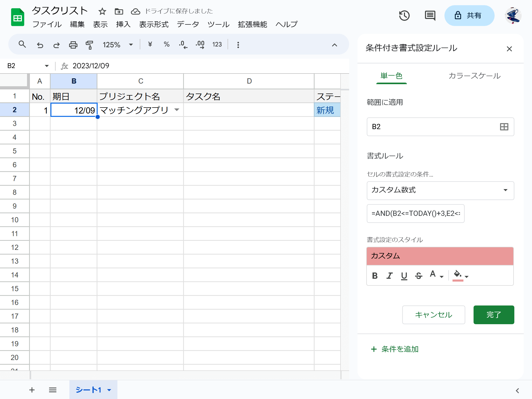The width and height of the screenshot is (532, 399).
Task: Select the プリジェクト名 header cell
Action: pos(140,96)
